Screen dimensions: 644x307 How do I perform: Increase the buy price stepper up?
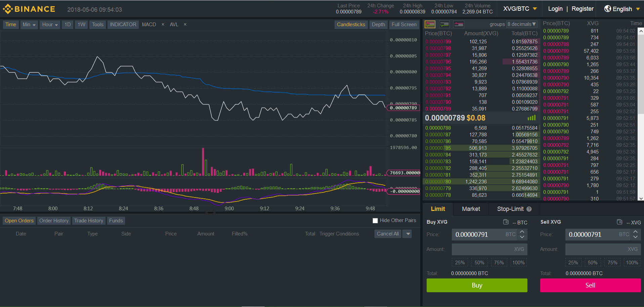click(522, 232)
